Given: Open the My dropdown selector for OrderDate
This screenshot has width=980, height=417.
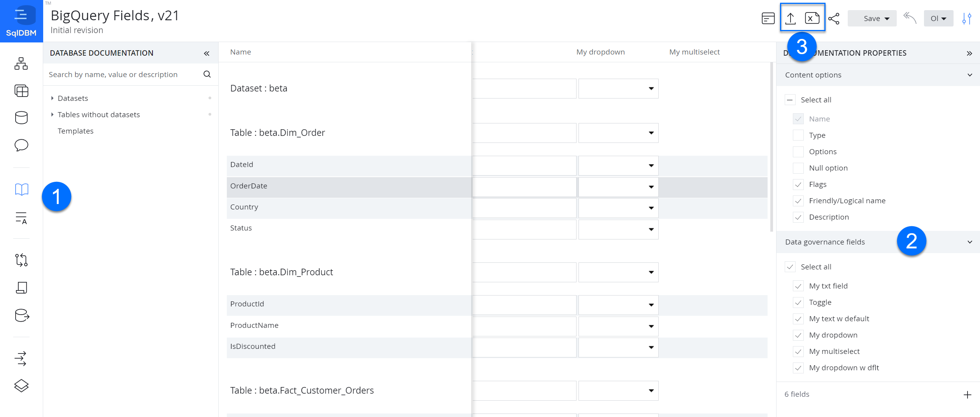Looking at the screenshot, I should click(650, 187).
